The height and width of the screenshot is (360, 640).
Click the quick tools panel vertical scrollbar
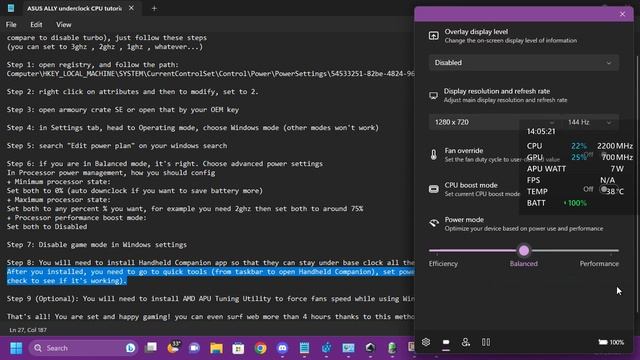[637, 184]
